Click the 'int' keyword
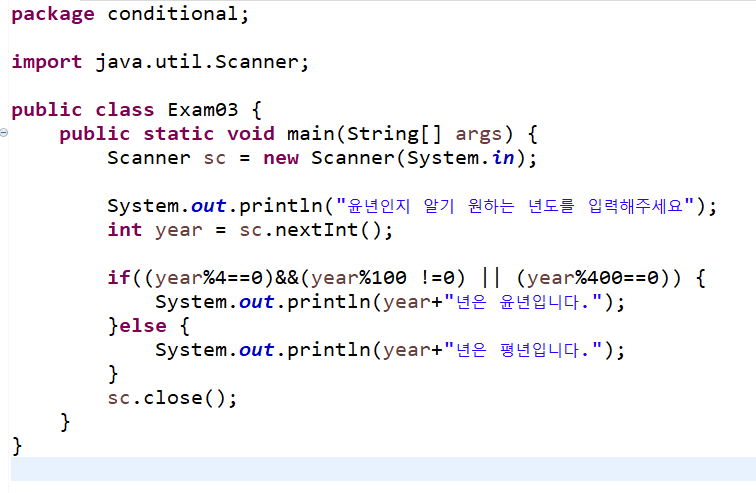Screen dimensions: 756x493 (x=125, y=230)
